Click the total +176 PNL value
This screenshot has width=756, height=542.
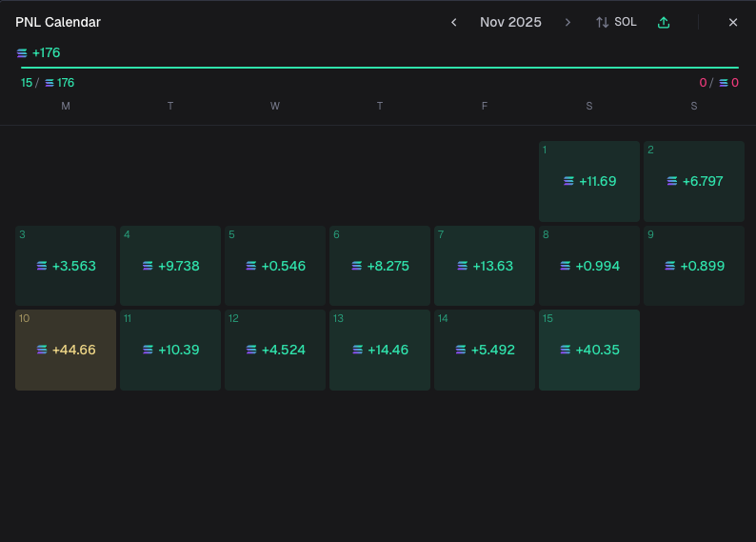tap(47, 52)
